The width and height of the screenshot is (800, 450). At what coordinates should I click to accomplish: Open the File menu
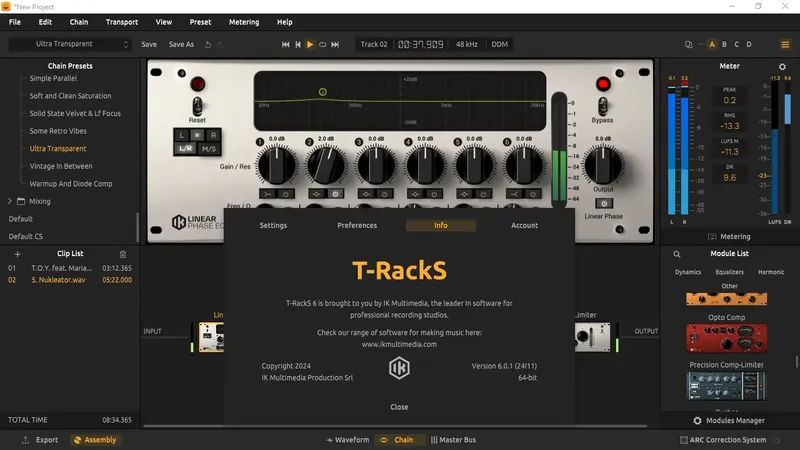(15, 22)
